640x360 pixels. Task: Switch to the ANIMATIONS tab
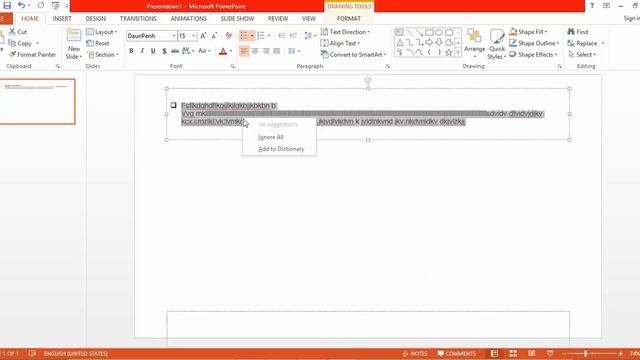[189, 18]
